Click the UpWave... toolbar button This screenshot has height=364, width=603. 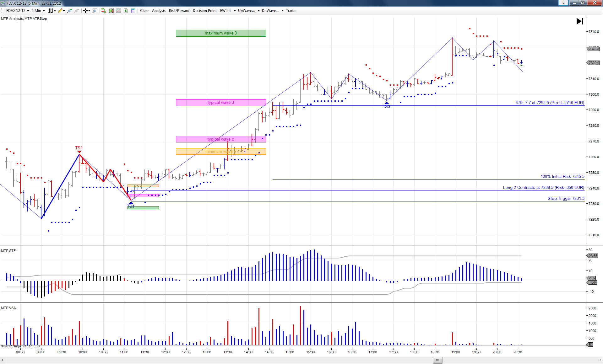point(246,11)
